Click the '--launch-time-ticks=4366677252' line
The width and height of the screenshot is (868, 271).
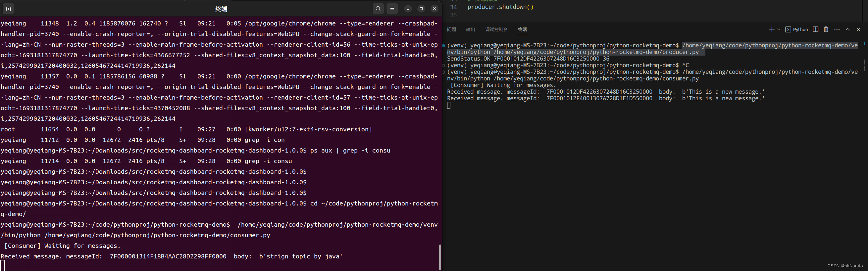coord(219,55)
